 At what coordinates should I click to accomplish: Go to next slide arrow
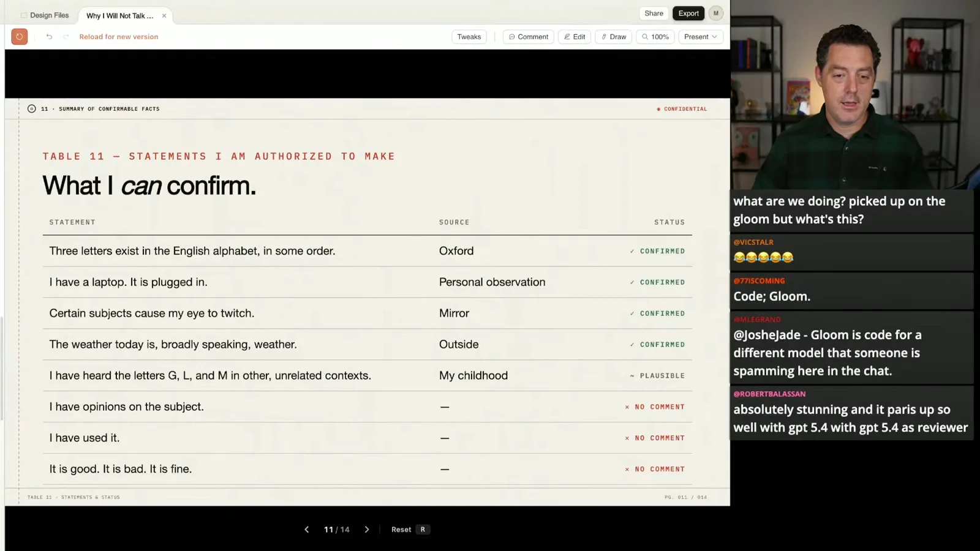(367, 530)
